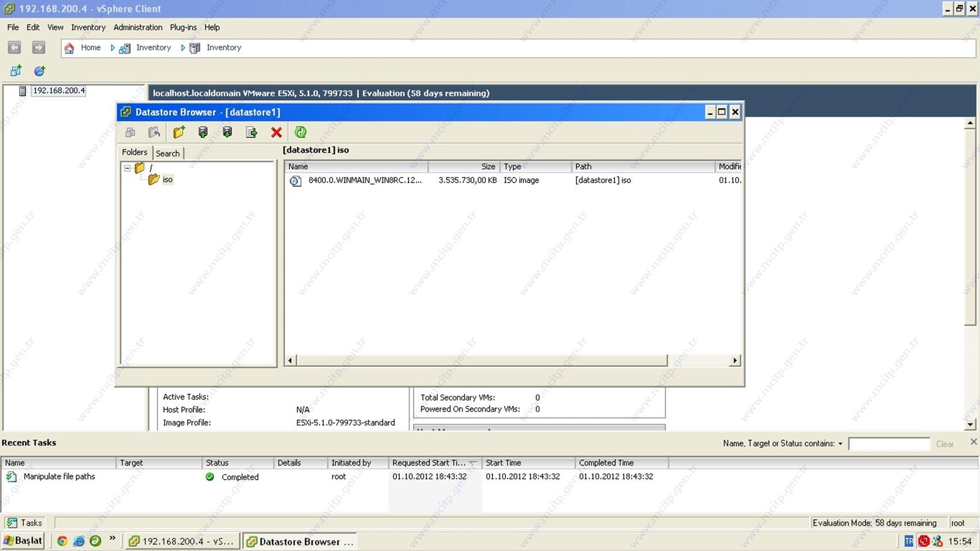Open the Help menu
Viewport: 980px width, 551px height.
click(x=212, y=27)
